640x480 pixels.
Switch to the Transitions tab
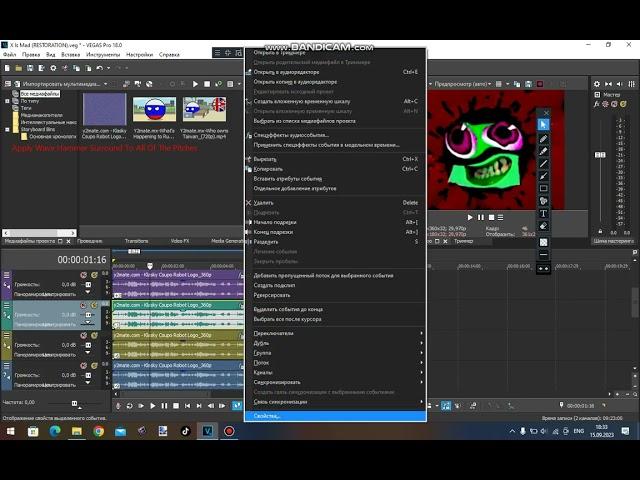(136, 241)
